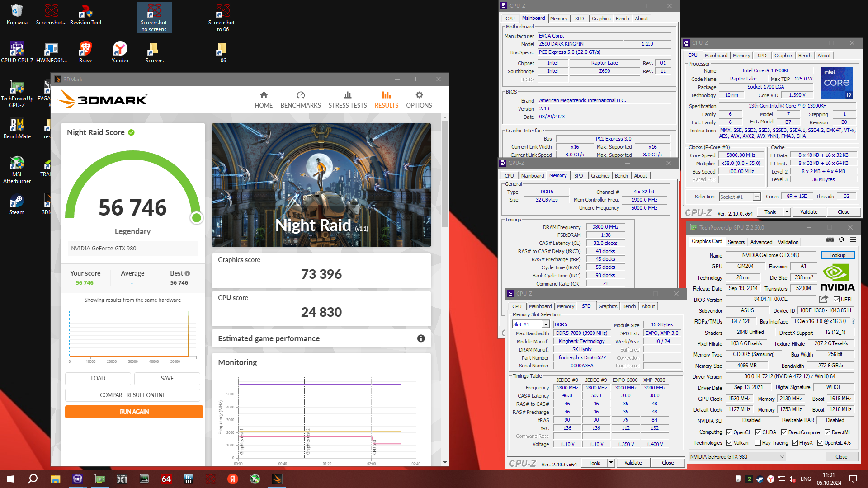
Task: Toggle the Ray Tracing checkbox in GPU-Z
Action: tap(758, 443)
